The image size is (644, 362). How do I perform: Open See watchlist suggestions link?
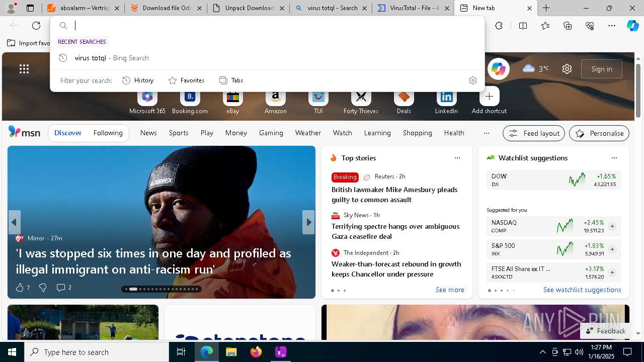coord(582,290)
